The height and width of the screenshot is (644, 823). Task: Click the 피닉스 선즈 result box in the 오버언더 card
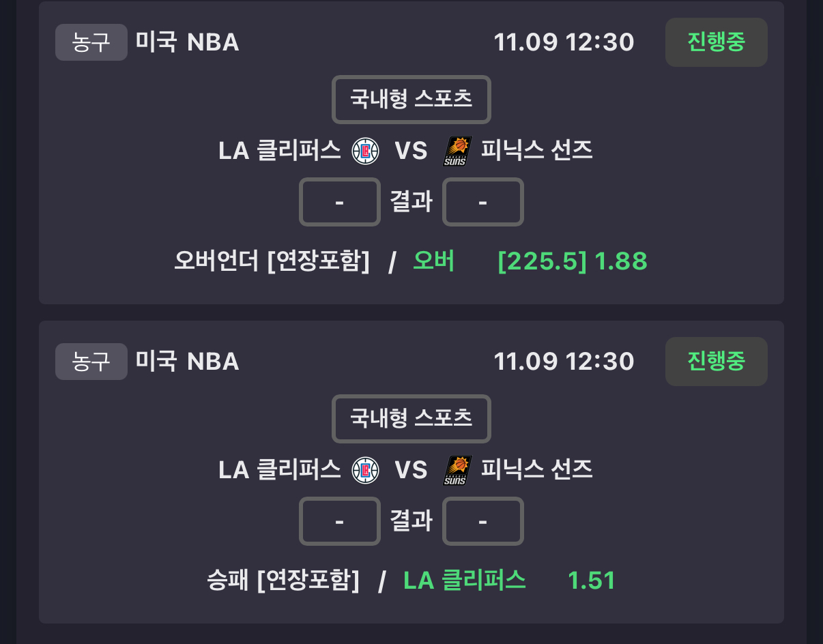pyautogui.click(x=483, y=202)
